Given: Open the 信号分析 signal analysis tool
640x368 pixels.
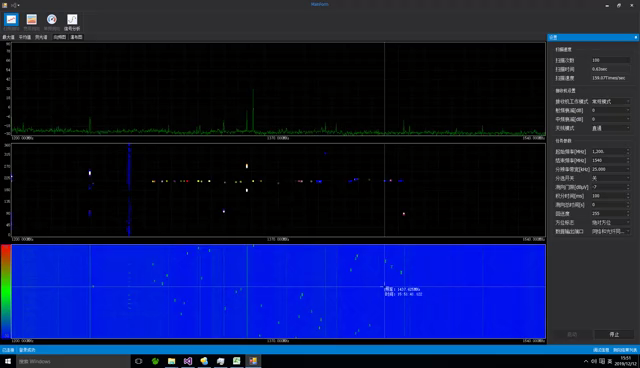Looking at the screenshot, I should click(x=72, y=21).
